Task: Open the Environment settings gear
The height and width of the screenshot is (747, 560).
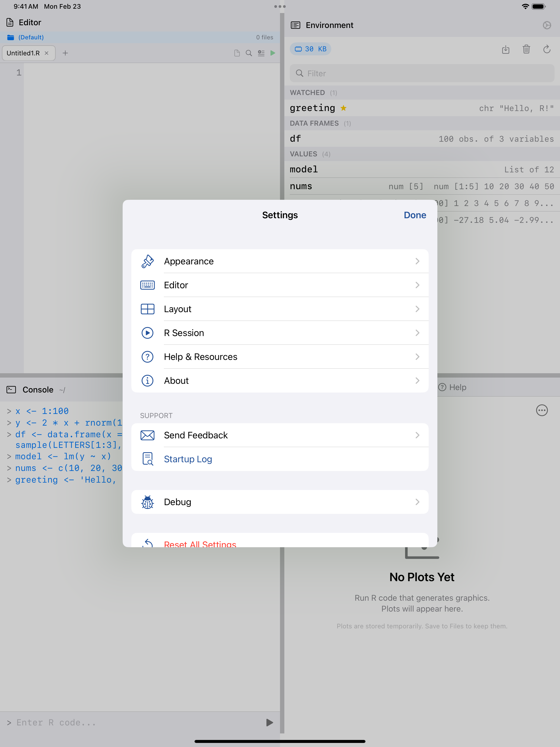Action: tap(547, 25)
